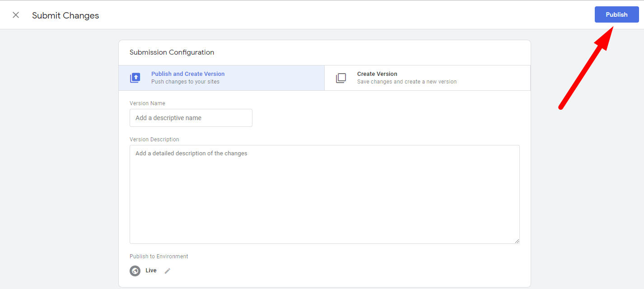The width and height of the screenshot is (644, 289).
Task: Switch to the Create Version tab label
Action: click(377, 74)
